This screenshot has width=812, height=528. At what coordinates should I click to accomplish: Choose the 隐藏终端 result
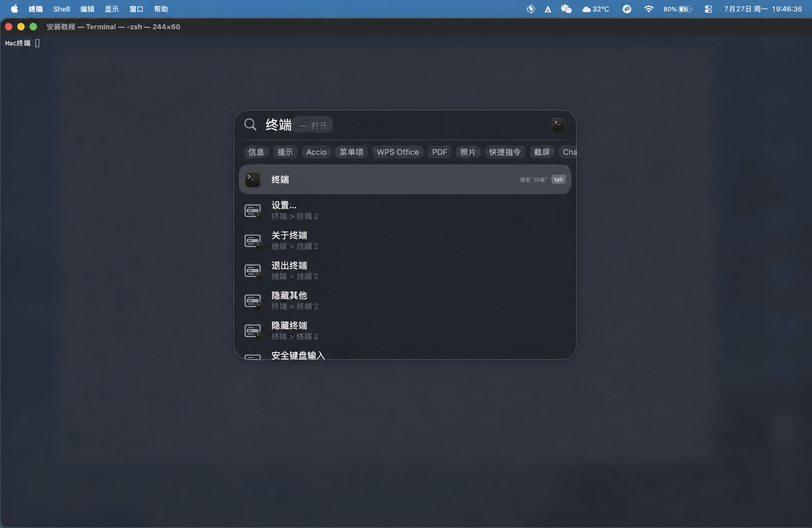click(405, 331)
